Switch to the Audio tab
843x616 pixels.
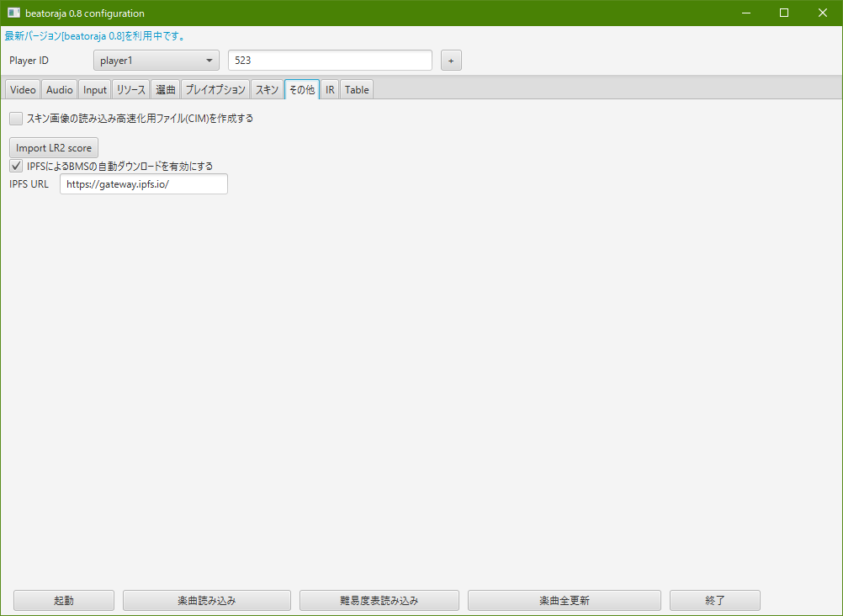click(59, 90)
